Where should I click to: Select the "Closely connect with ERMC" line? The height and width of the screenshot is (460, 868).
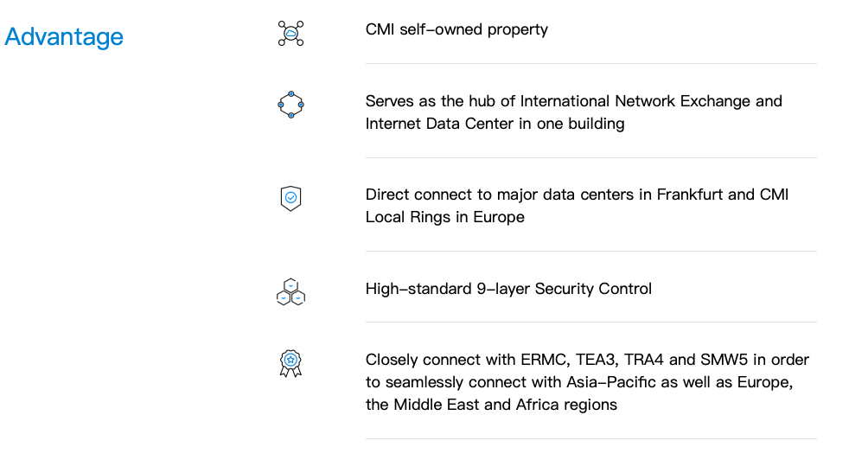(587, 382)
